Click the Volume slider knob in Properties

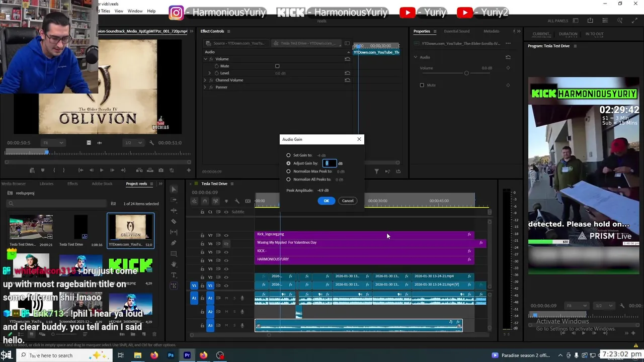(466, 73)
